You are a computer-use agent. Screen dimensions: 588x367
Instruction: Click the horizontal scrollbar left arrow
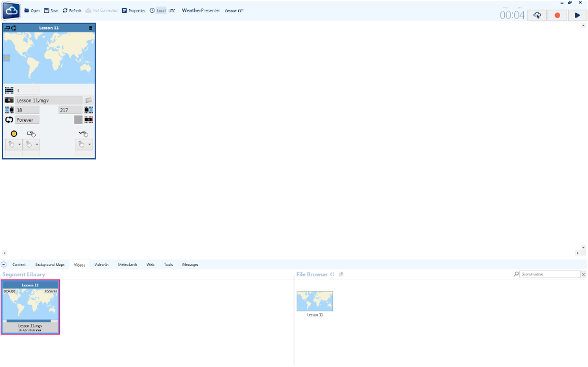tap(5, 253)
